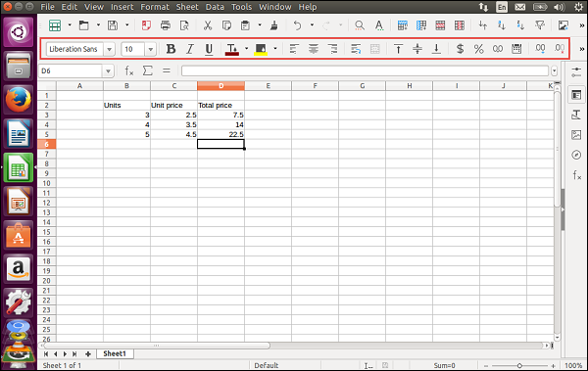
Task: Add a new sheet with the plus button
Action: 88,354
